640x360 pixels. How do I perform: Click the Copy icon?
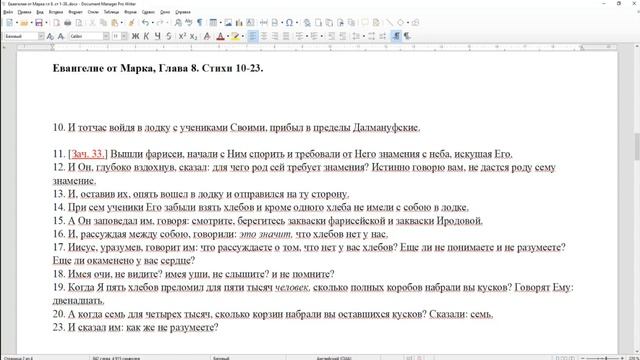[103, 23]
